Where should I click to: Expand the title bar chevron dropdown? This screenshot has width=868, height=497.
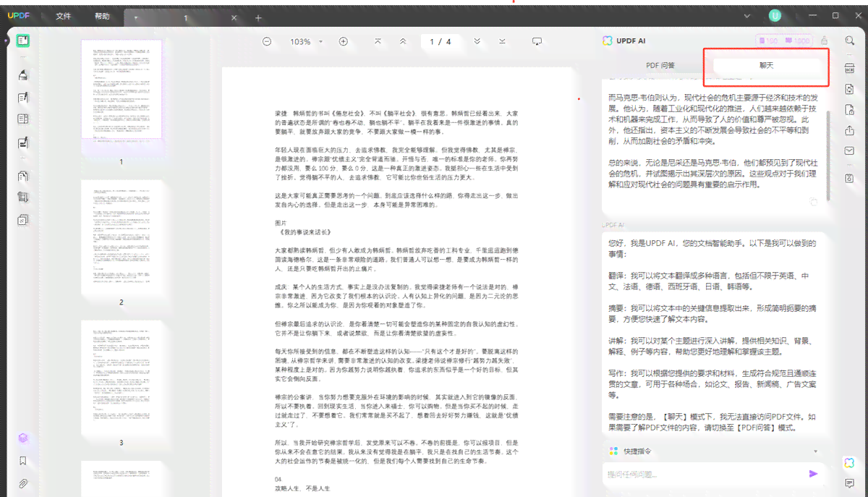(x=747, y=16)
